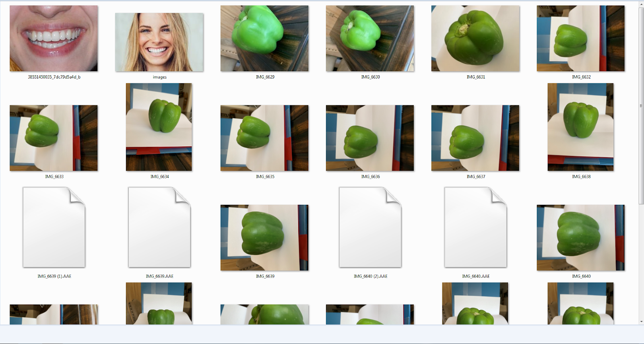Select the IMG_6630 pepper thumbnail
The image size is (644, 344).
coord(370,38)
